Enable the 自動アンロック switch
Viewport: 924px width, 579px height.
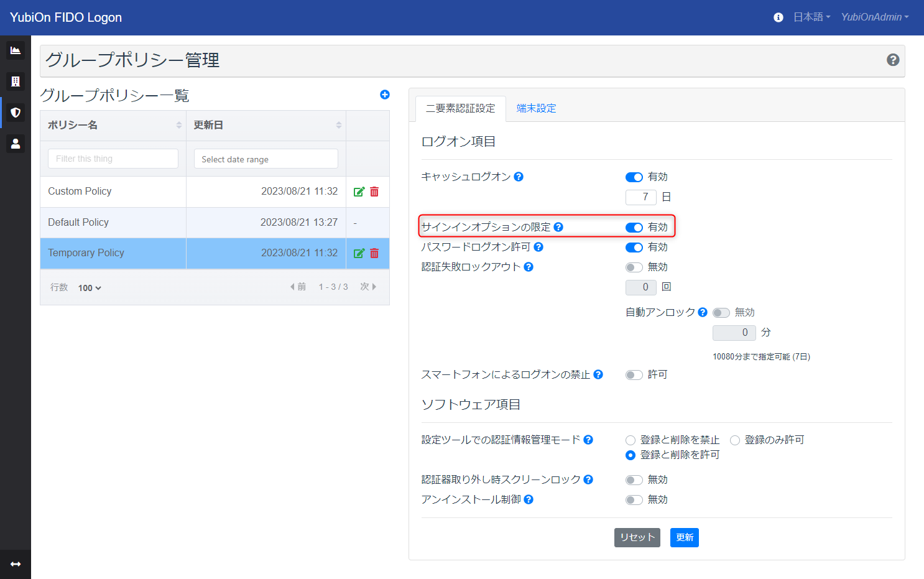coord(721,313)
